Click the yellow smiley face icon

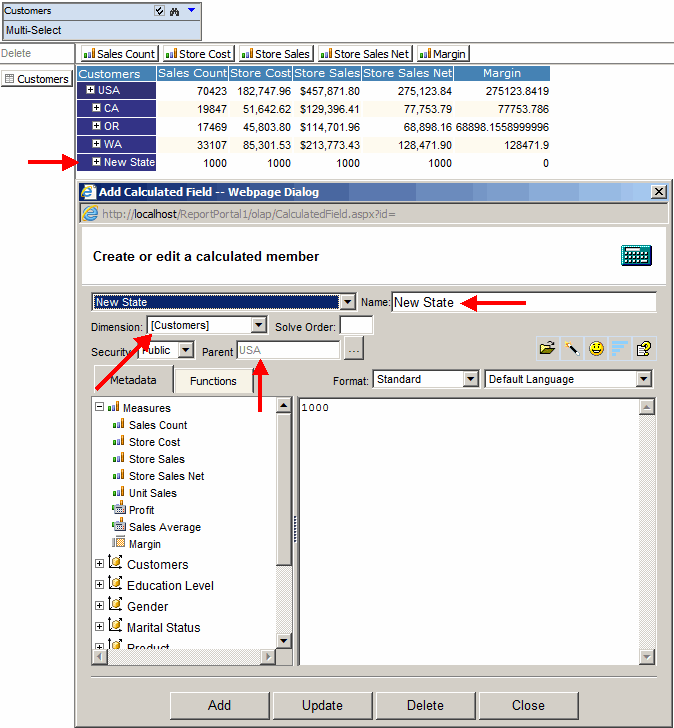click(x=596, y=348)
